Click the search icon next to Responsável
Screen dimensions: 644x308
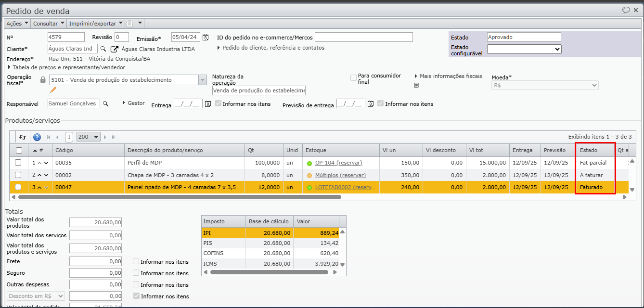(106, 103)
